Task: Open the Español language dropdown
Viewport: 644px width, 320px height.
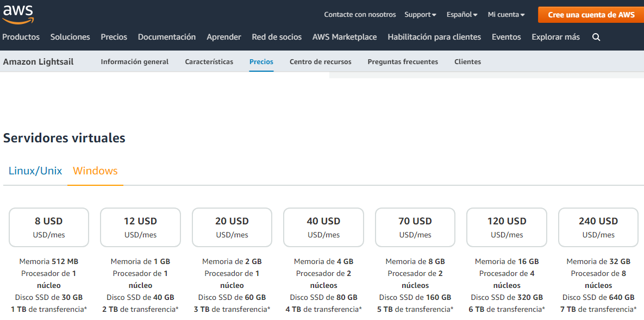Action: point(462,15)
